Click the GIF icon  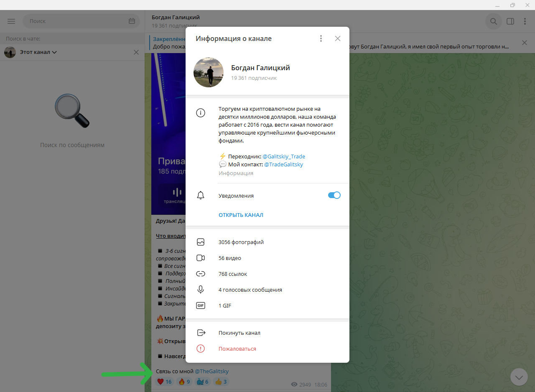pyautogui.click(x=201, y=305)
